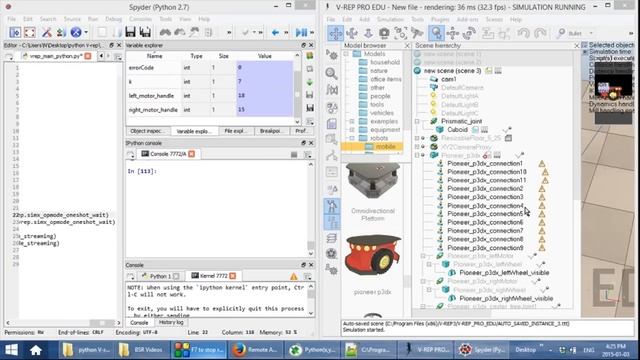Switch to the Python 1 console tab
Viewport: 640px width, 360px height.
[160, 276]
